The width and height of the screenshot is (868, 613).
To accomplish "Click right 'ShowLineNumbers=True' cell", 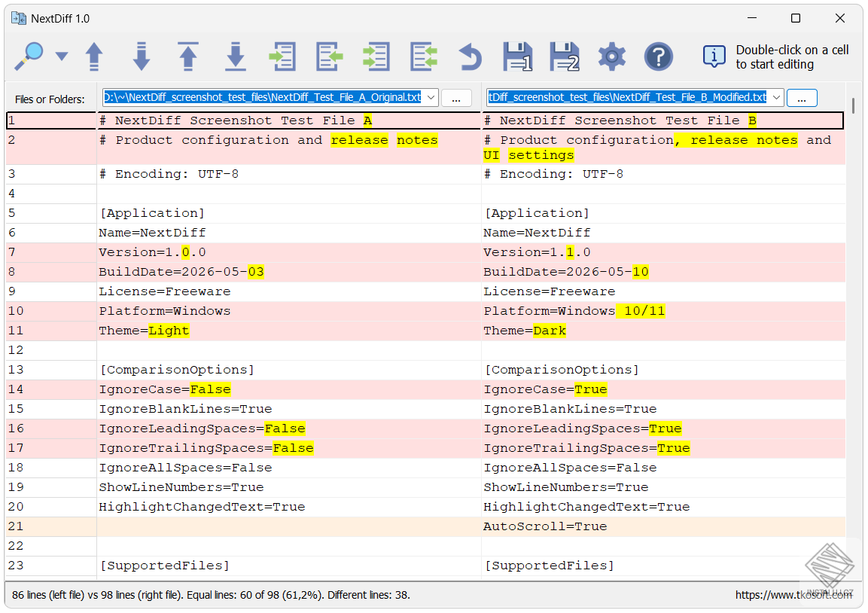I will click(663, 487).
